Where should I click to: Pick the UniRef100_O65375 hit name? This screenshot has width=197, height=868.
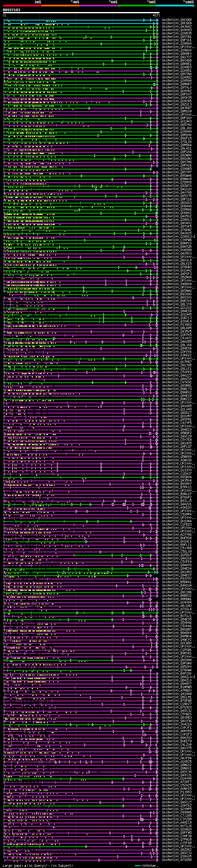tap(177, 196)
